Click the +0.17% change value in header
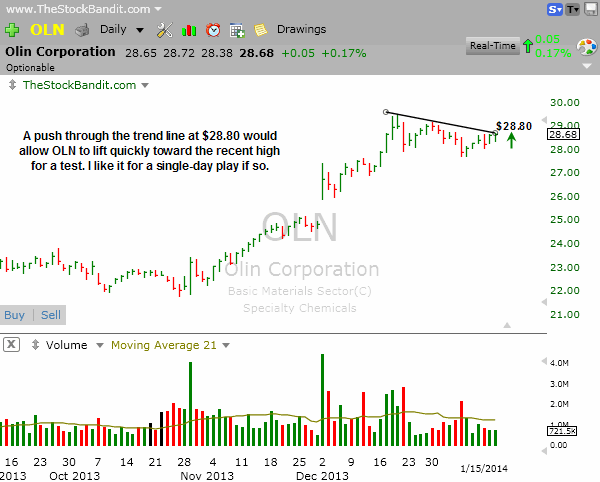 coord(344,53)
